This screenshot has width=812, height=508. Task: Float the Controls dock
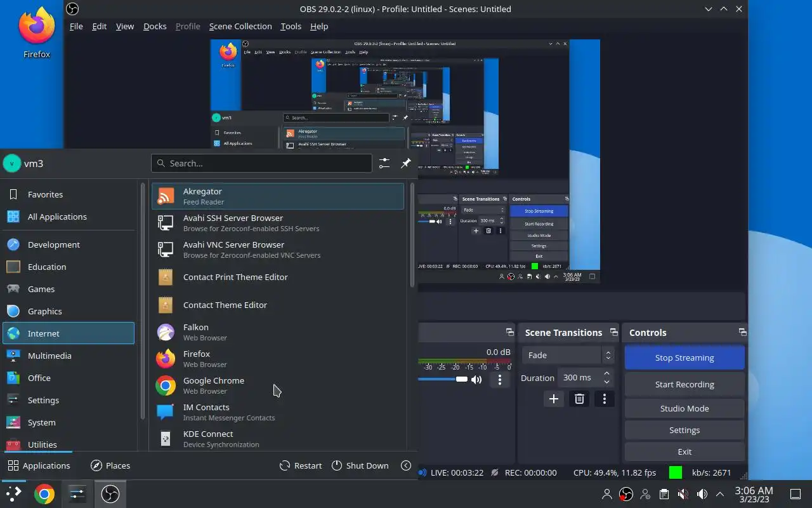point(742,332)
